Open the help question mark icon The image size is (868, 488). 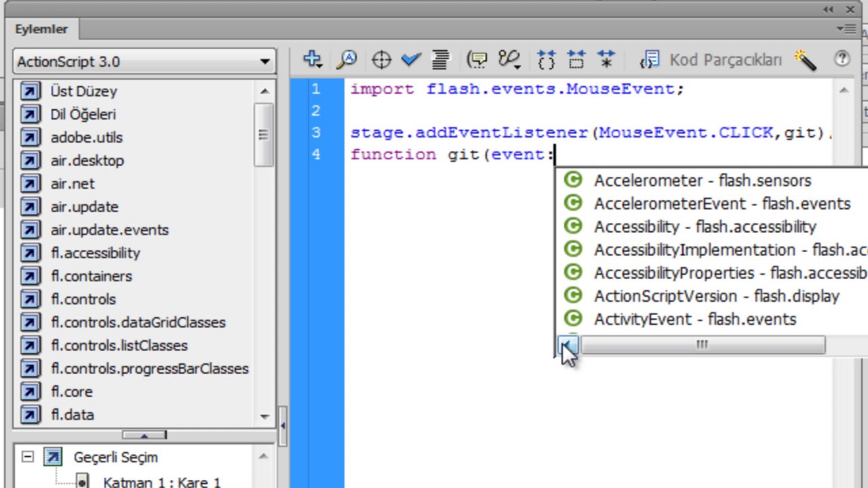pyautogui.click(x=842, y=59)
